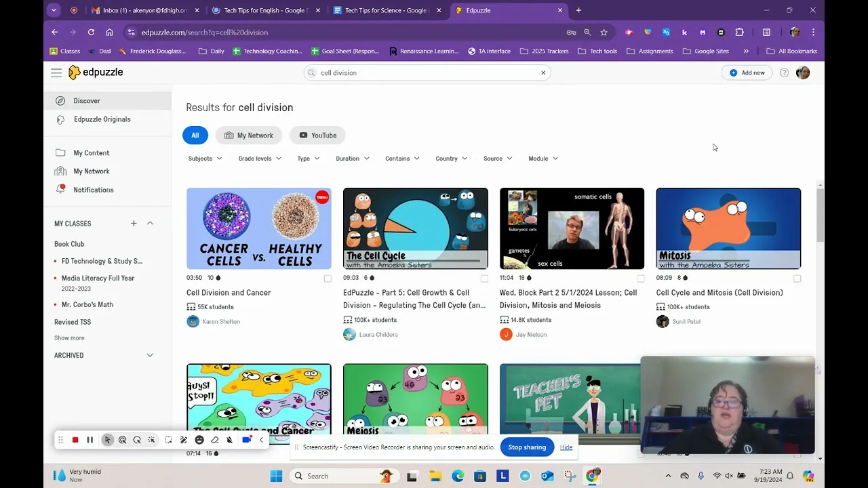Select the Screencastify pointer cursor tool

coord(107,440)
